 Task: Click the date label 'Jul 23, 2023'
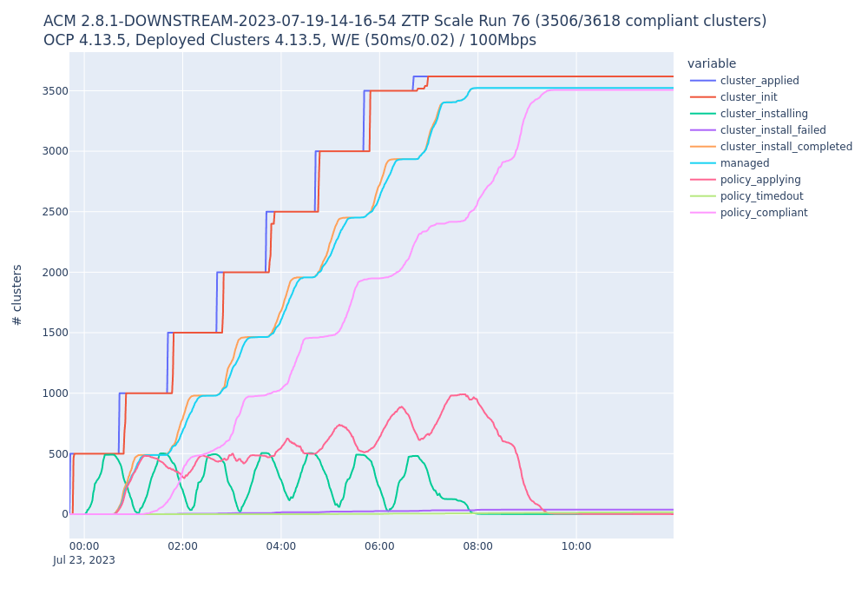84,560
